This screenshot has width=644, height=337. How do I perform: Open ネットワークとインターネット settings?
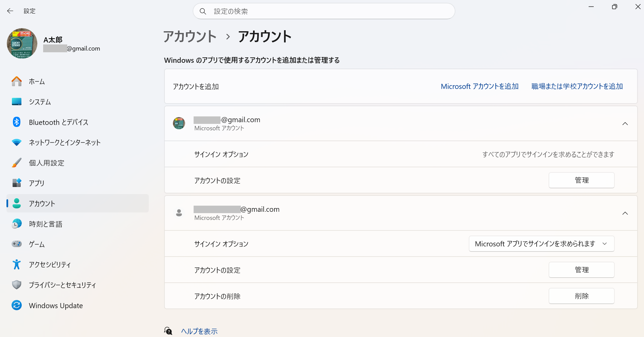click(x=77, y=143)
